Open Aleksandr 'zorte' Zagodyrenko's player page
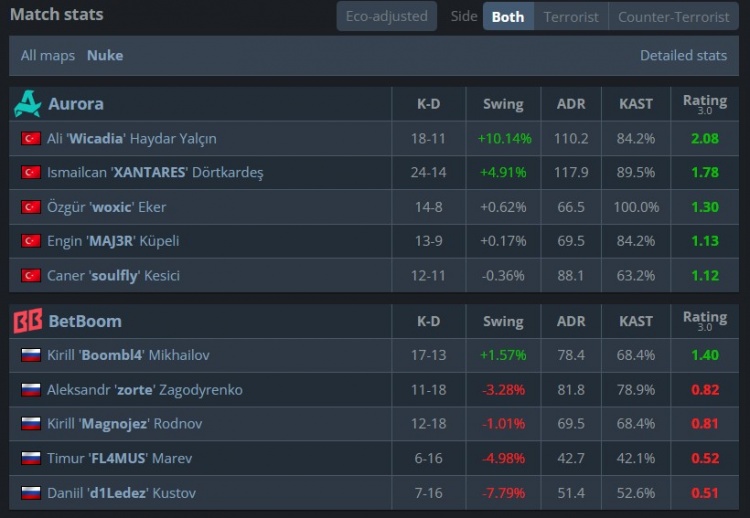This screenshot has width=750, height=518. tap(145, 390)
